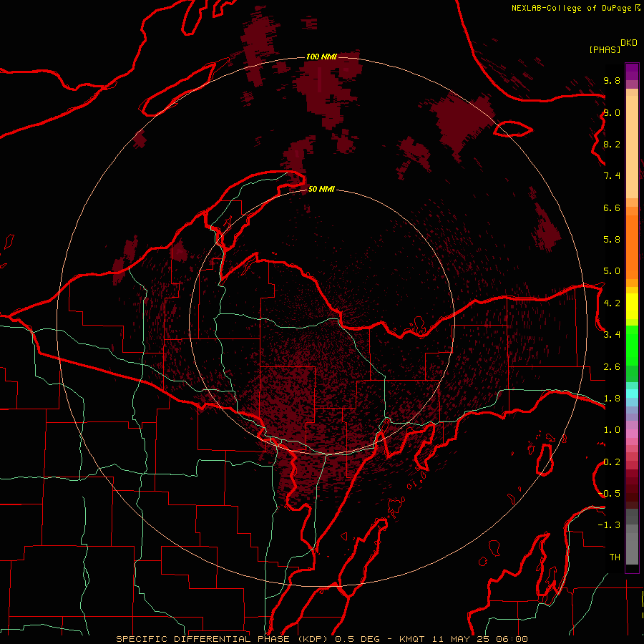Click the 9.8 legend scale value
The width and height of the screenshot is (644, 644).
coord(612,80)
